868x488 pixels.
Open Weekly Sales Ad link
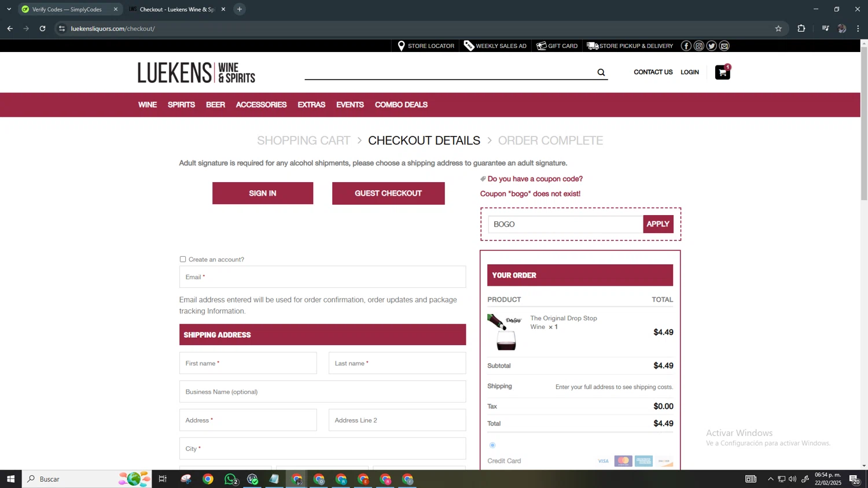coord(495,46)
